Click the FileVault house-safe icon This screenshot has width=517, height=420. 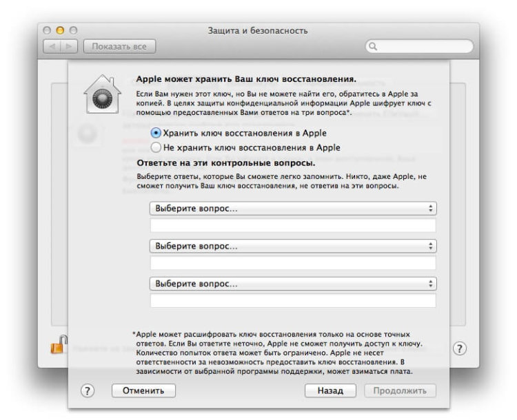click(103, 94)
